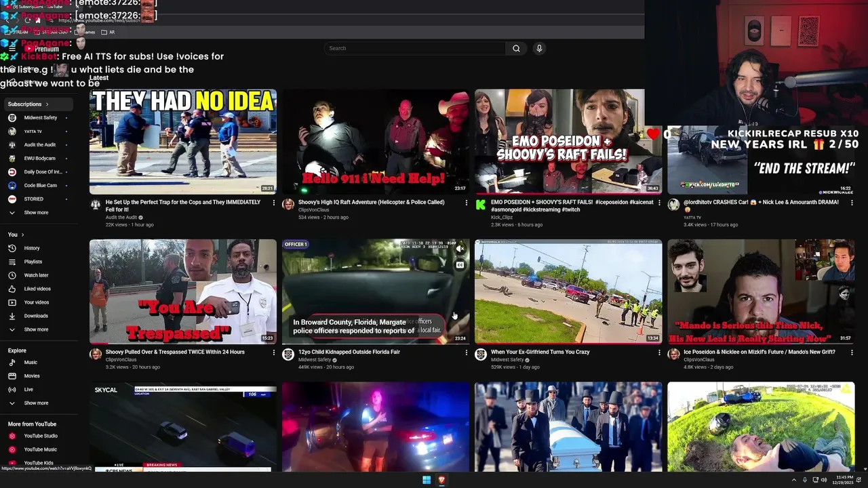Launch YouTube Studio from sidebar
Screen dimensions: 868x488
[x=41, y=436]
